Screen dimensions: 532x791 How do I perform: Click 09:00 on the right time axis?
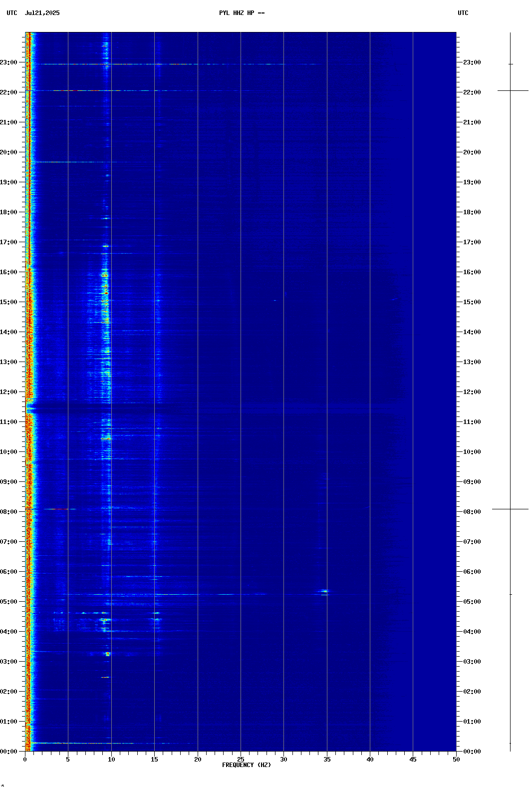[x=472, y=482]
